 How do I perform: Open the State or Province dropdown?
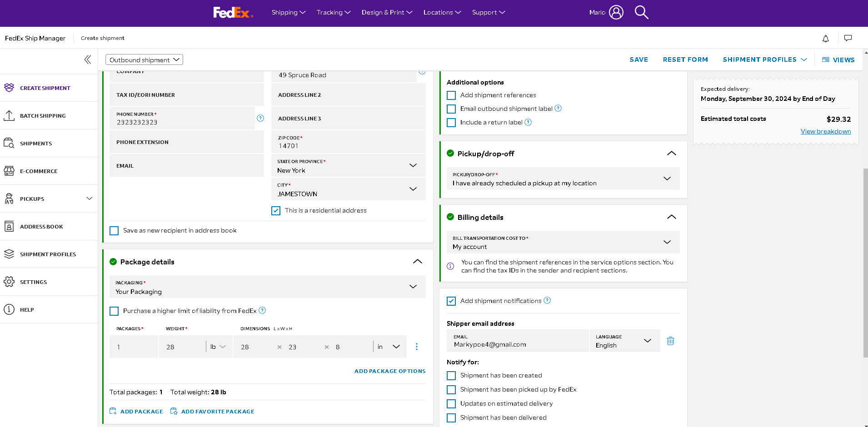pos(349,166)
